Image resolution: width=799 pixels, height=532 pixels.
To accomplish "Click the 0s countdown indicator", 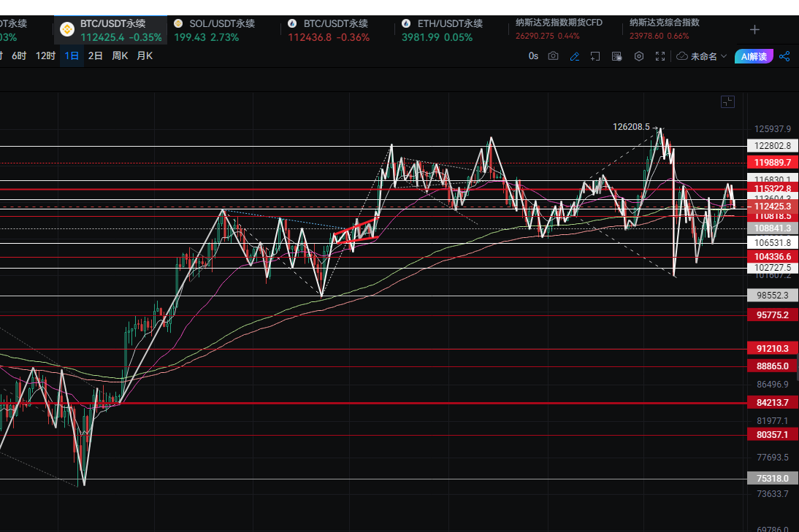I will [533, 56].
